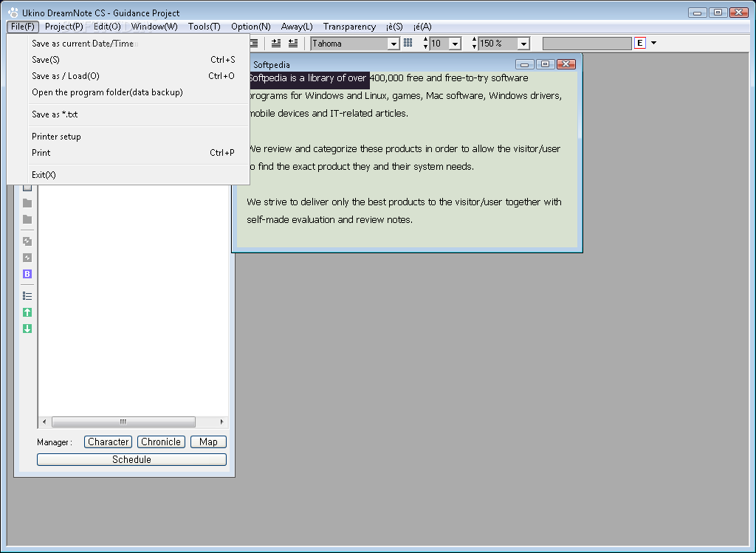Decrease the font size with the down stepper
The image size is (756, 553).
coord(425,47)
